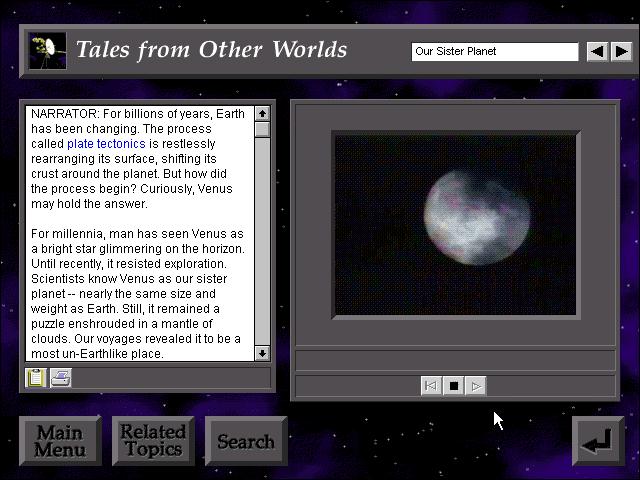Viewport: 640px width, 480px height.
Task: Click the video progress bar area
Action: (x=455, y=360)
